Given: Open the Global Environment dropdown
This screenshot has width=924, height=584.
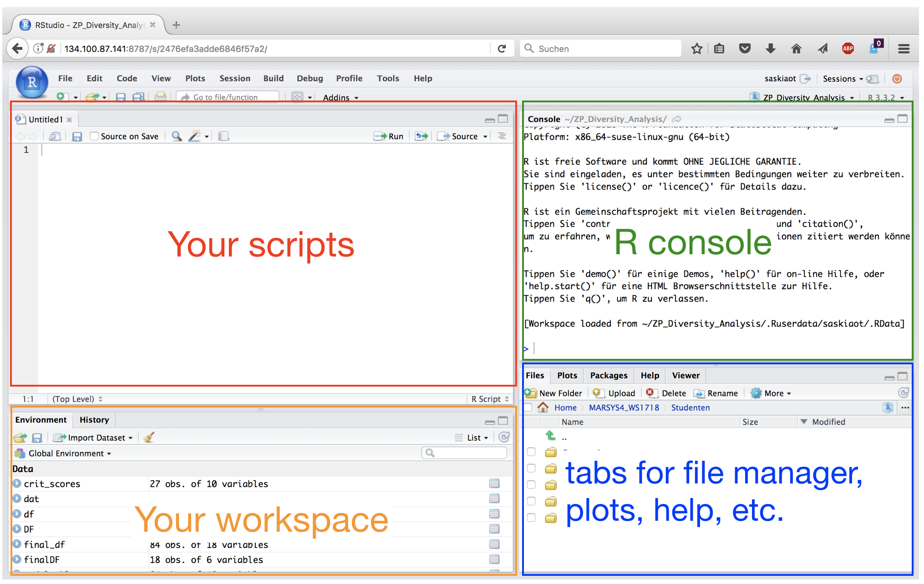Looking at the screenshot, I should (x=70, y=453).
